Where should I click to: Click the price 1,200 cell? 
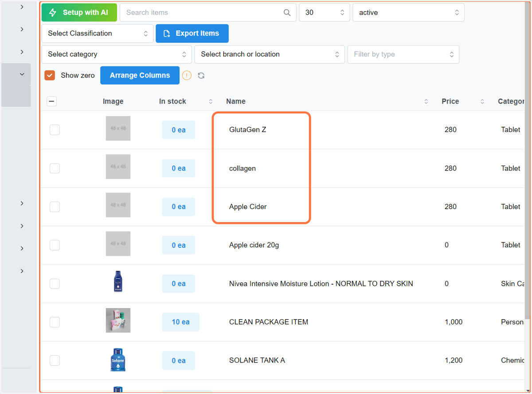pyautogui.click(x=454, y=360)
